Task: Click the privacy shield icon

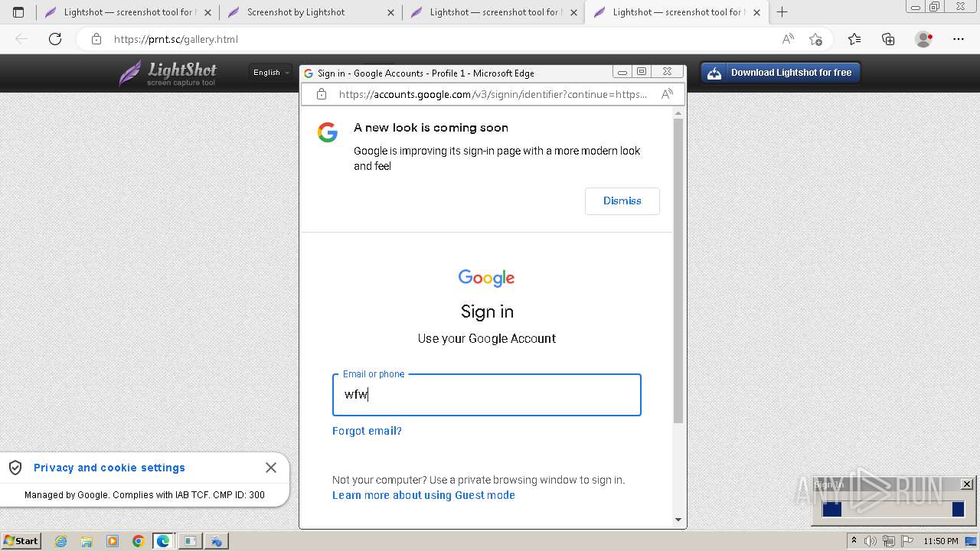Action: [15, 468]
